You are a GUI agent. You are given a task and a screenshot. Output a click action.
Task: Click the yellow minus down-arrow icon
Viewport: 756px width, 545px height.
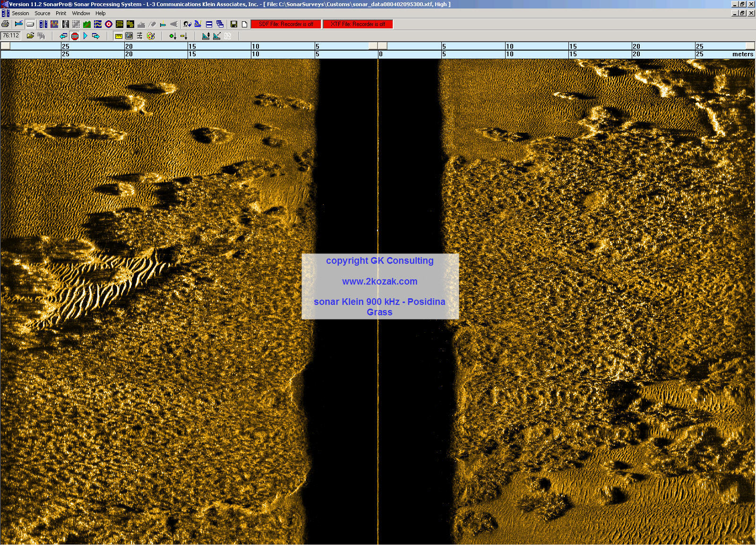click(184, 36)
